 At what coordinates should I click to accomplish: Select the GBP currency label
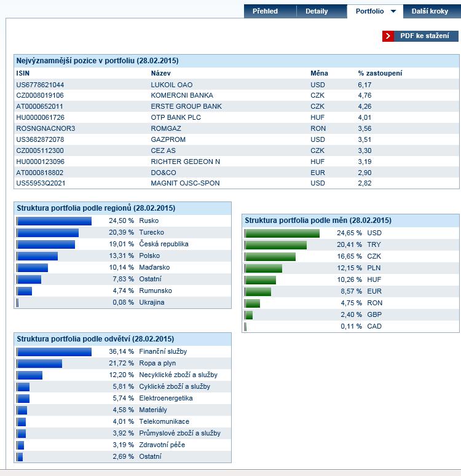pos(374,314)
